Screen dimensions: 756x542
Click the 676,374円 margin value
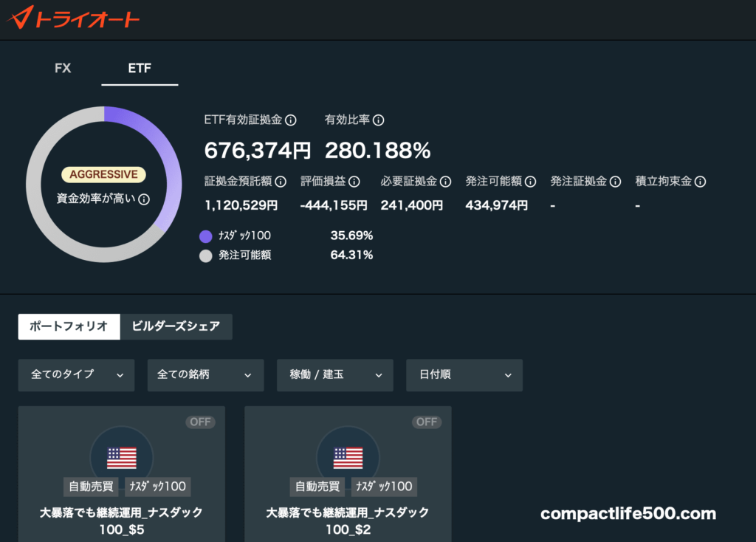pos(258,151)
